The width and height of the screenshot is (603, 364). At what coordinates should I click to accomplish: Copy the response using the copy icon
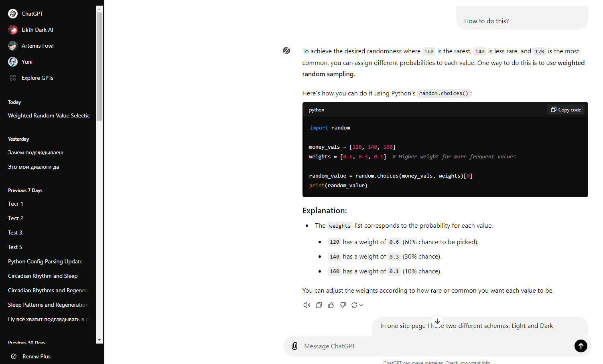click(319, 305)
